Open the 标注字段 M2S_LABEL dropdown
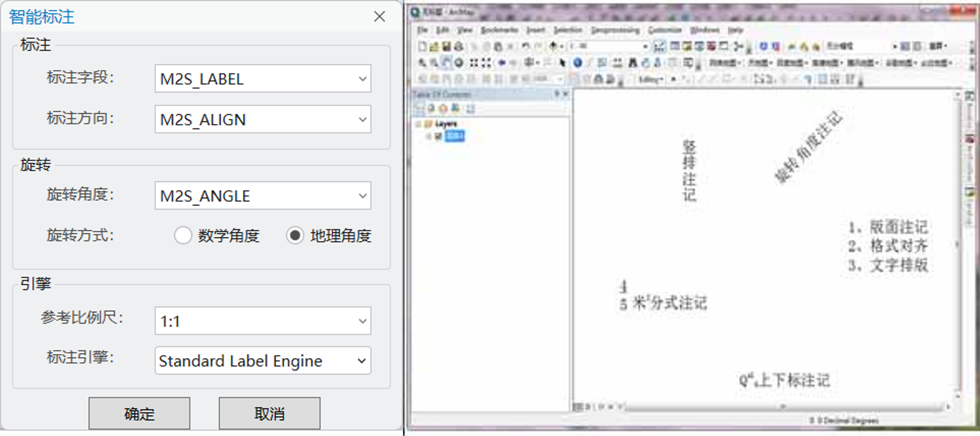The width and height of the screenshot is (980, 436). [263, 78]
